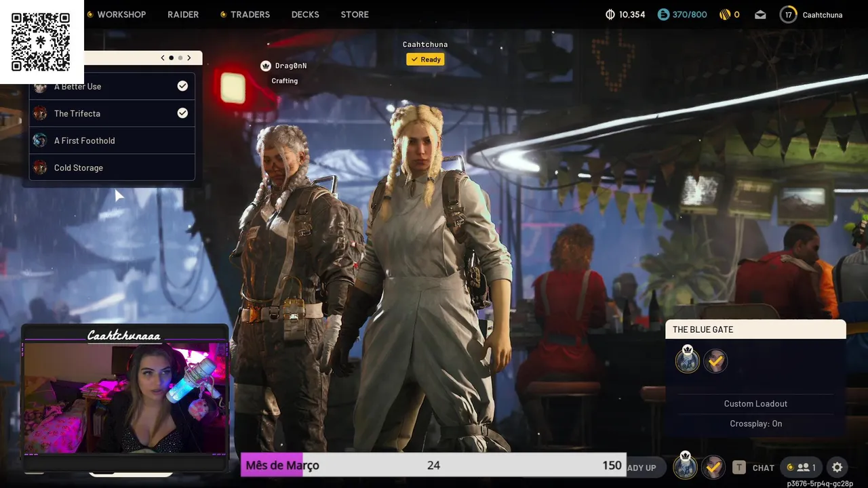This screenshot has width=868, height=488.
Task: Open the WORKSHOP tab
Action: click(121, 14)
